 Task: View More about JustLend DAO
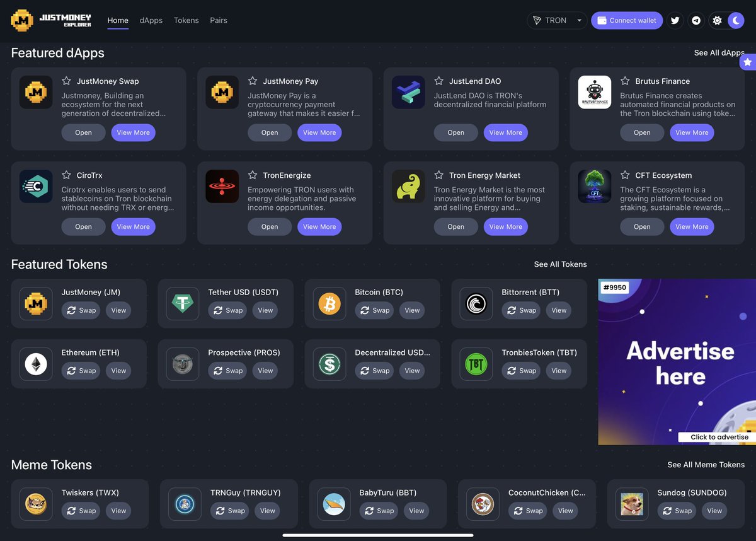[x=506, y=132]
